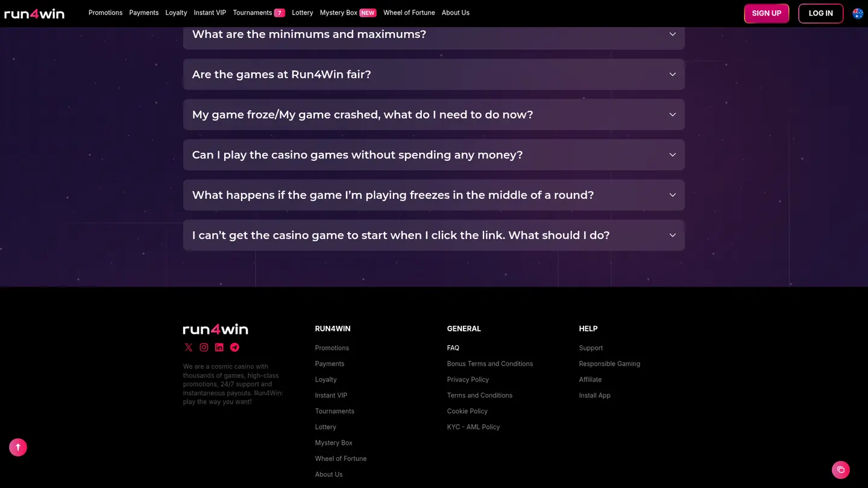868x488 pixels.
Task: Open the Australia flag language selector
Action: click(858, 13)
